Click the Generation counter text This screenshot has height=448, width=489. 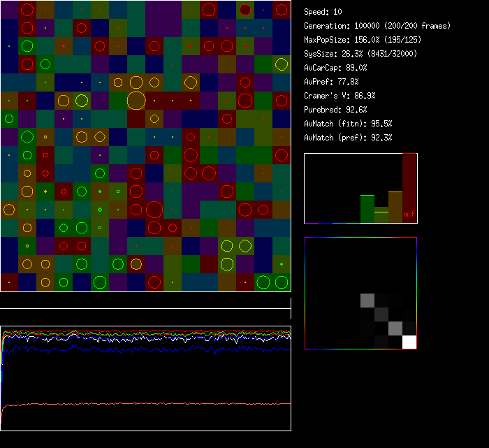377,26
